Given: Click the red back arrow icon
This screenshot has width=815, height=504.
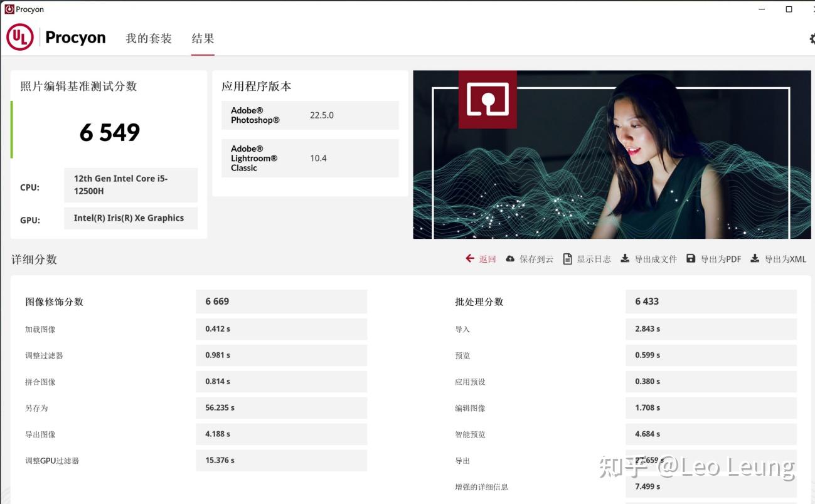Looking at the screenshot, I should click(x=469, y=258).
